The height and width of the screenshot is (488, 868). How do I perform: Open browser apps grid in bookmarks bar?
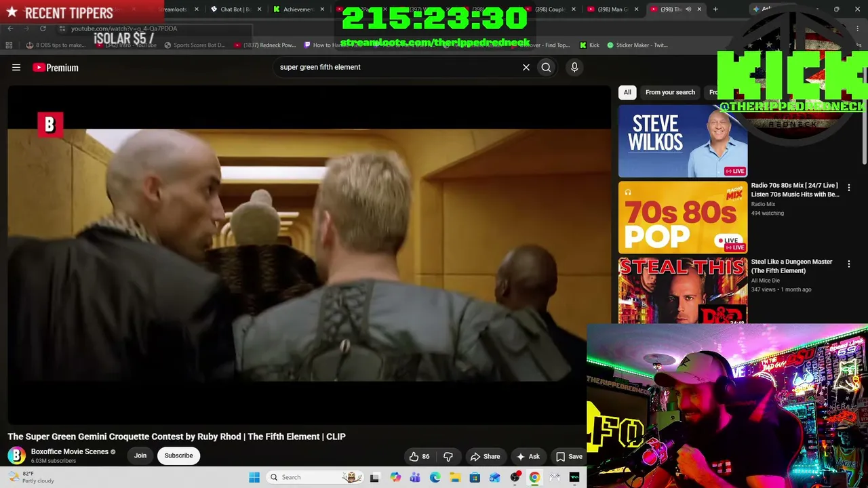[9, 45]
